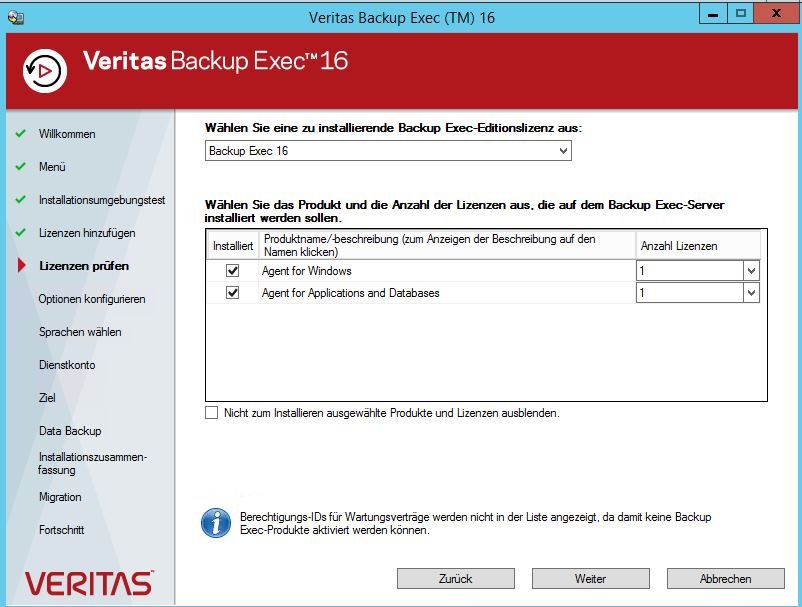The image size is (802, 607).
Task: Click the Zurück button
Action: 456,579
